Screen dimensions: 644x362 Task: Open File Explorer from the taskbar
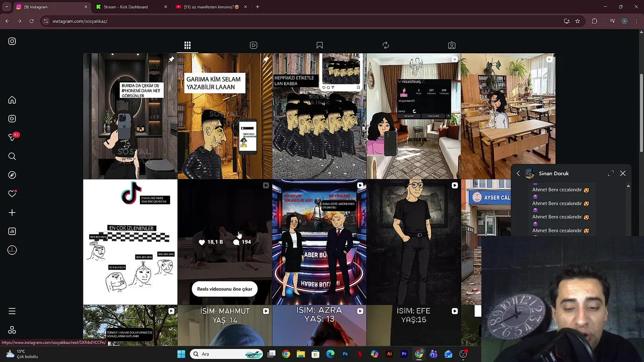pyautogui.click(x=301, y=354)
